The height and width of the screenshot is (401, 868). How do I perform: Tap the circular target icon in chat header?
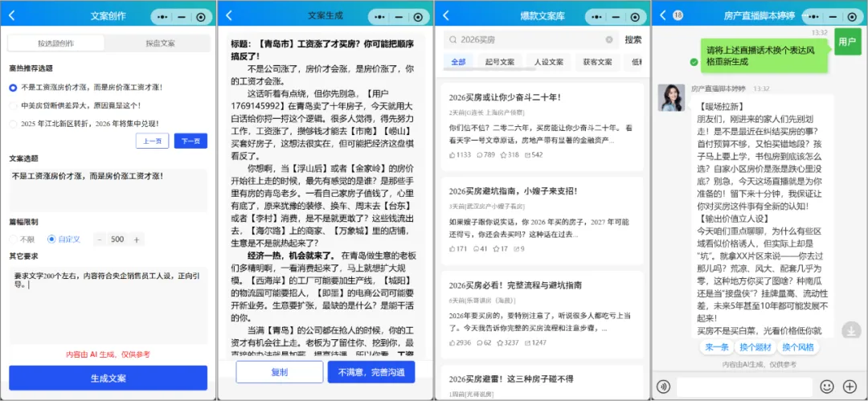pos(851,17)
